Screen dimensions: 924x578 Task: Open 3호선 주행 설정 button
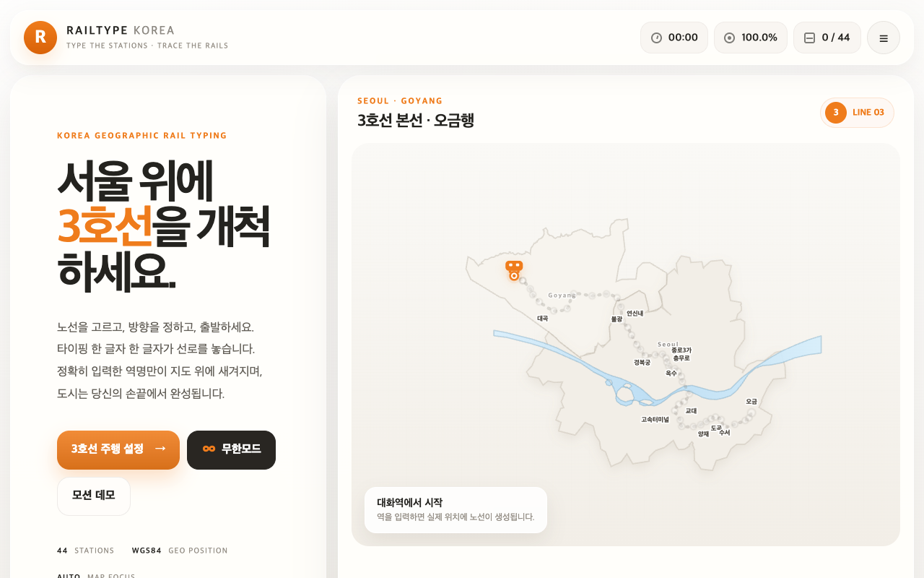pyautogui.click(x=118, y=450)
